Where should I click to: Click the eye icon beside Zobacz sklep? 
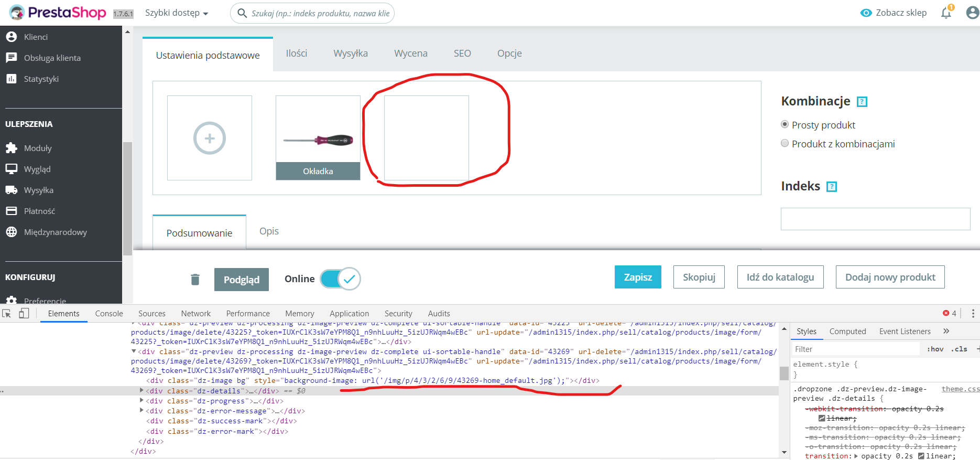click(866, 13)
